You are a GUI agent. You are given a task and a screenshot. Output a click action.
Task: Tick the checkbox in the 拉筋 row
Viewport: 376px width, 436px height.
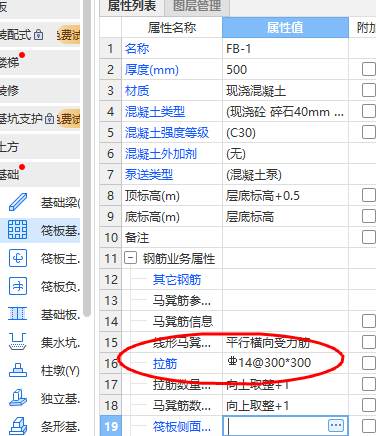click(x=369, y=363)
